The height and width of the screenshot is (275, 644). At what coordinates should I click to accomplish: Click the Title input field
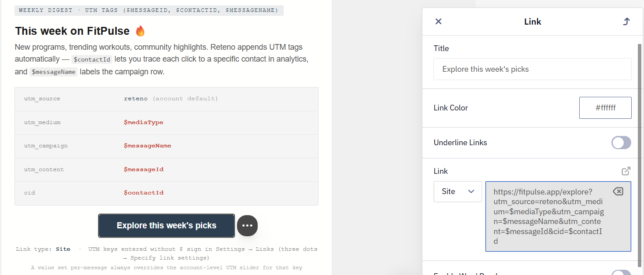532,69
